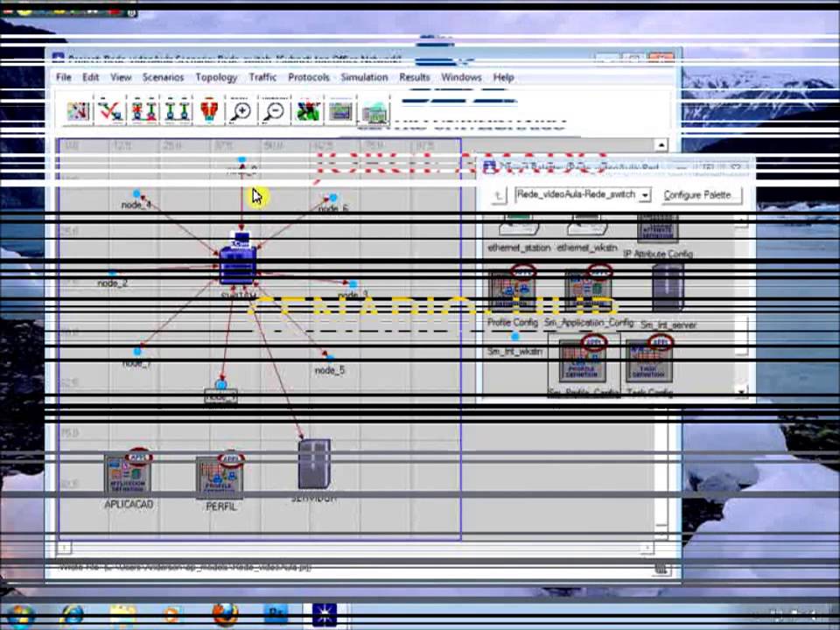Open the Results menu

point(414,77)
